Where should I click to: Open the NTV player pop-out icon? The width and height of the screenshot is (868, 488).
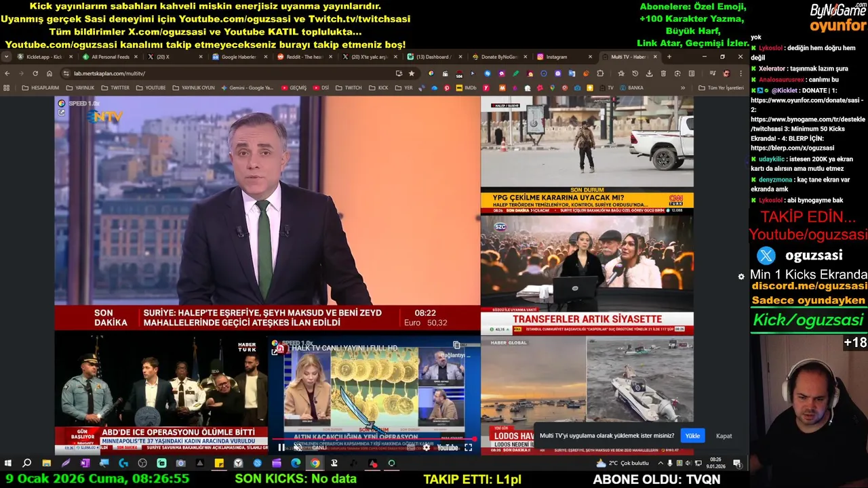click(61, 113)
